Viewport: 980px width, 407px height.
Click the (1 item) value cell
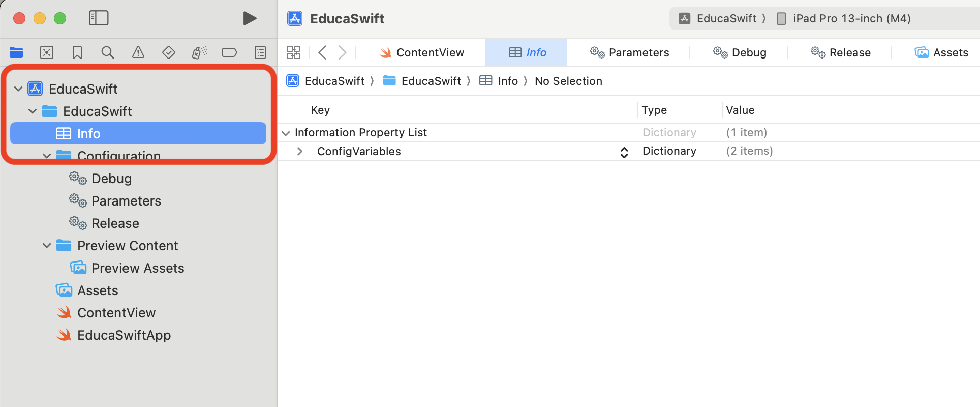click(746, 133)
